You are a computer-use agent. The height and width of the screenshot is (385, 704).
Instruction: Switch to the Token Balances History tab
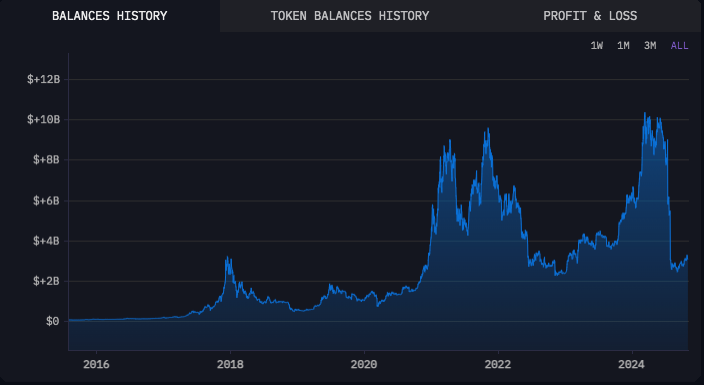[349, 16]
